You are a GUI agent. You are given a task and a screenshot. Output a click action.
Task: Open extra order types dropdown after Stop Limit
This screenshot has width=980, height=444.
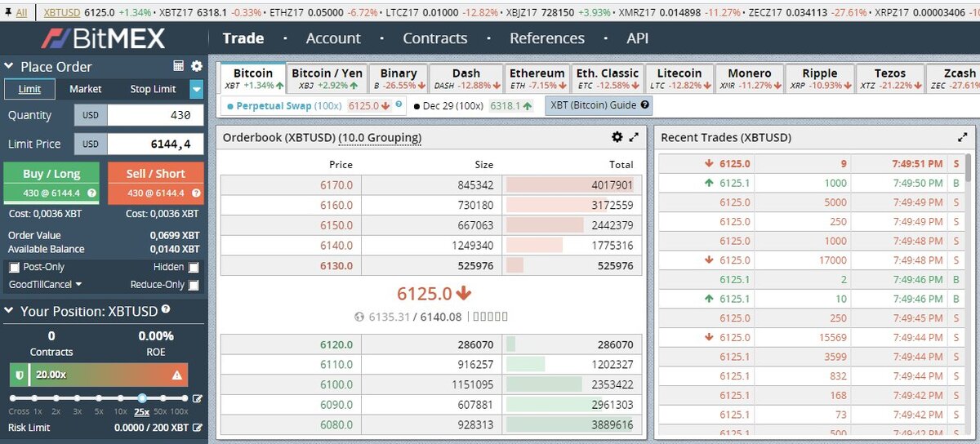point(196,89)
